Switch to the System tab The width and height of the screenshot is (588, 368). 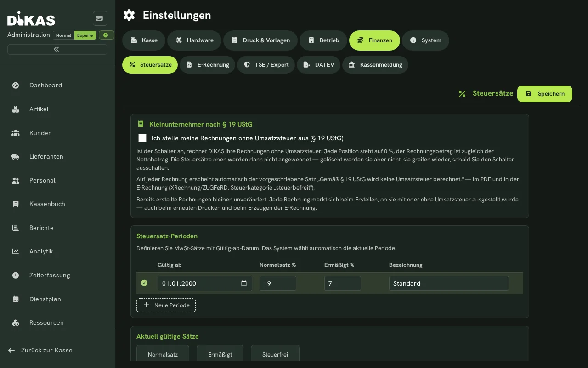[425, 40]
